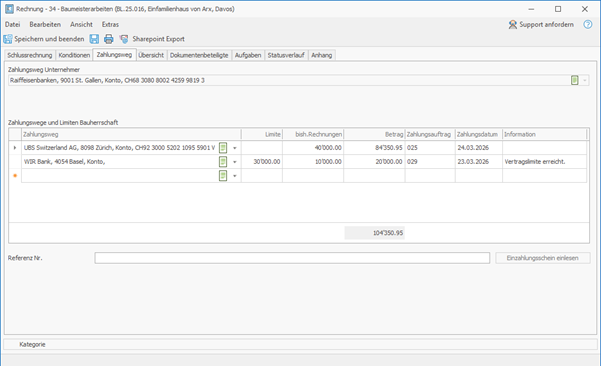Screen dimensions: 601x366
Task: Click Zahlungsauftrag cell 025
Action: 430,148
